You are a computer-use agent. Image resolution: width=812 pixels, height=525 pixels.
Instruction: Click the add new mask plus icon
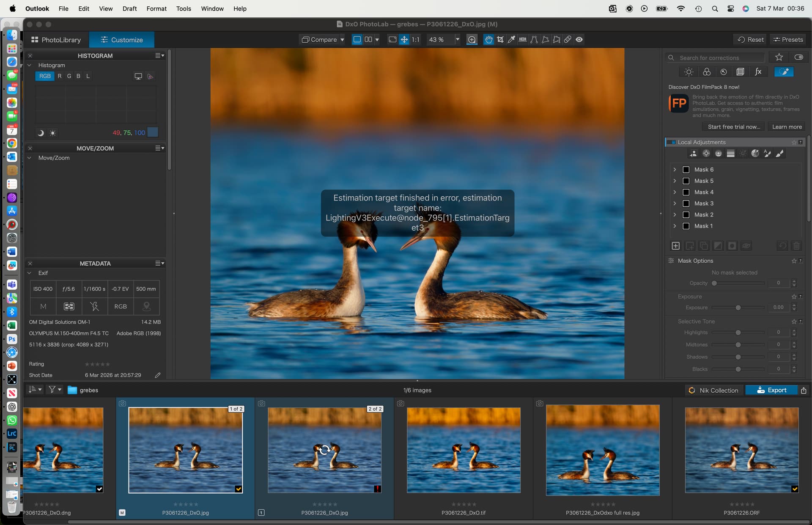point(675,246)
